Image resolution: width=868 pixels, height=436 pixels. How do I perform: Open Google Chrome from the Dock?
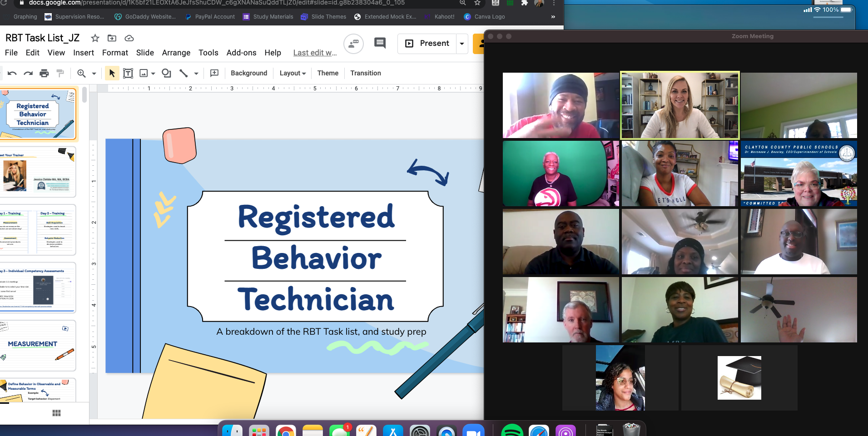pyautogui.click(x=286, y=431)
